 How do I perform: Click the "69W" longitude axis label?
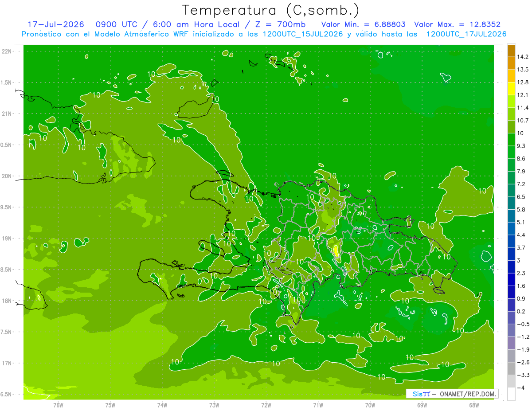(x=422, y=405)
